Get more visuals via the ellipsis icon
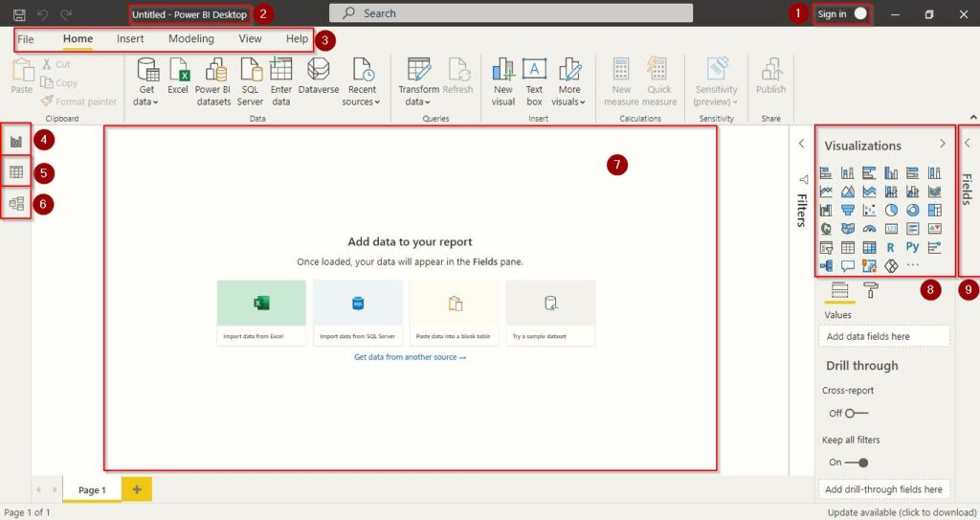This screenshot has height=520, width=980. click(912, 265)
